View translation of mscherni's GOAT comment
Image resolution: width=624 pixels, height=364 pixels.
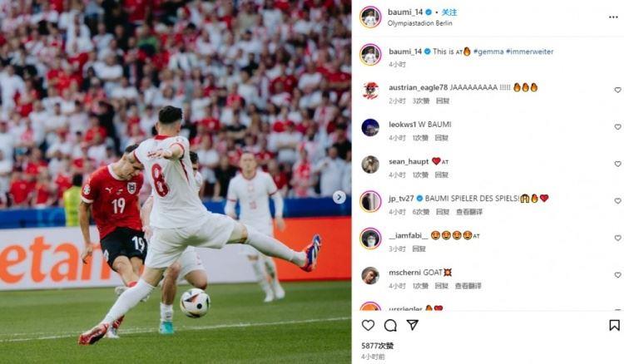pos(468,286)
